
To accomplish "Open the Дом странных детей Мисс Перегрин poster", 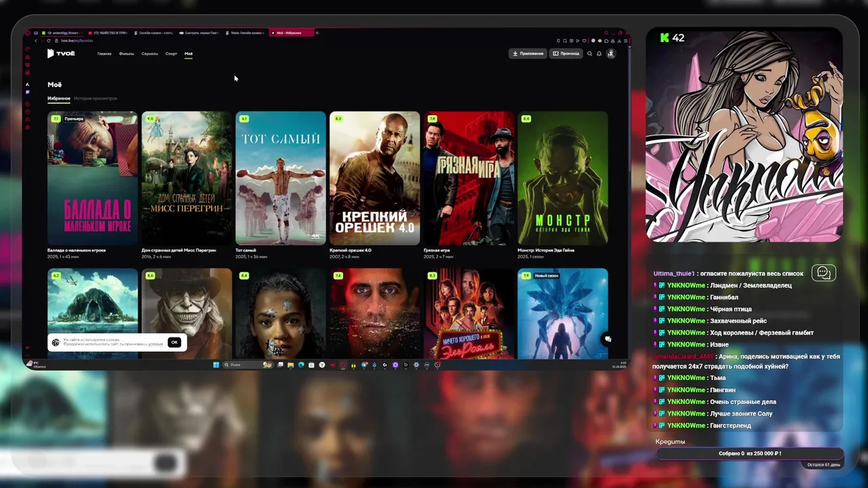I will click(x=186, y=178).
